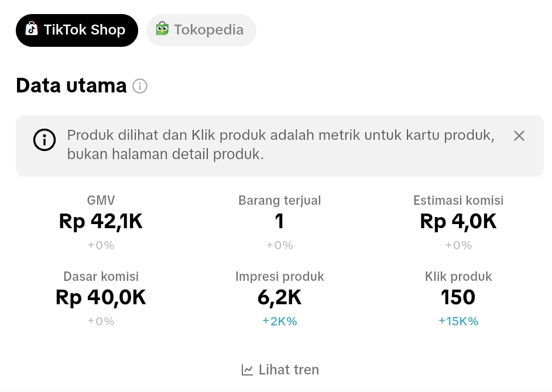
Task: Dismiss the product metrics notice banner
Action: pos(519,136)
